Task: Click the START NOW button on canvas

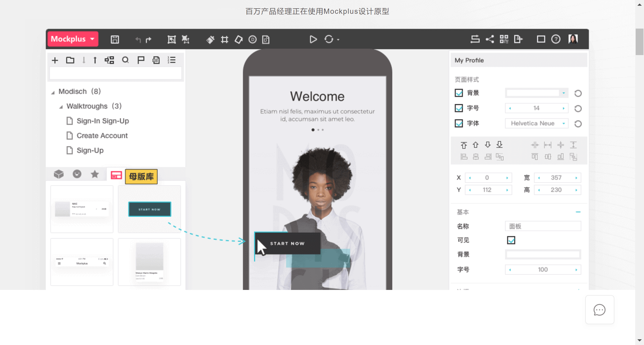Action: coord(287,243)
